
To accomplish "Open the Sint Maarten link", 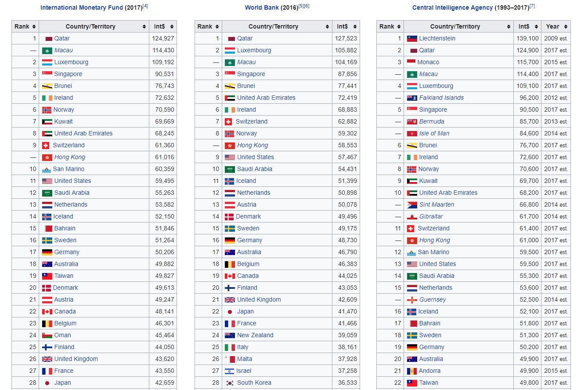I will point(436,205).
